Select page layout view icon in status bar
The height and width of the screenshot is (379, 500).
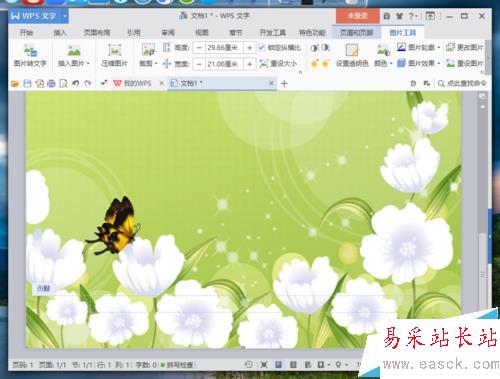[279, 365]
